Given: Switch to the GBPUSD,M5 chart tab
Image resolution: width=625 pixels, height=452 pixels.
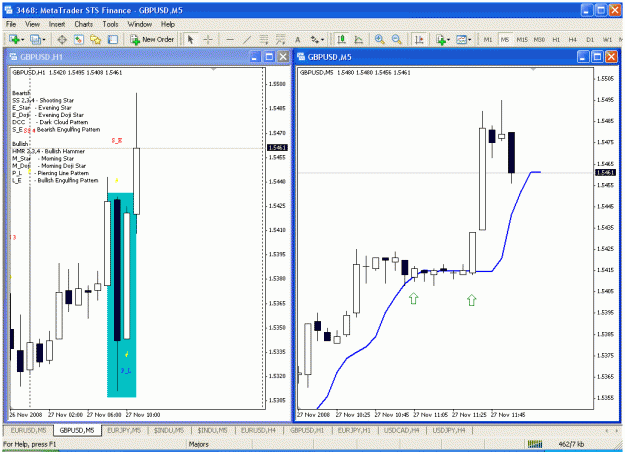Looking at the screenshot, I should click(77, 430).
